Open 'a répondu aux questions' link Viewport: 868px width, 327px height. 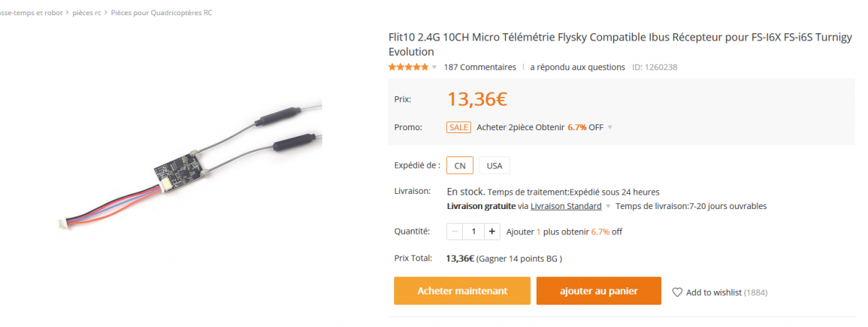(577, 67)
